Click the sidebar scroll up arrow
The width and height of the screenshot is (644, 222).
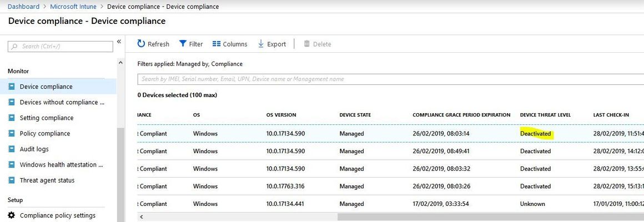pyautogui.click(x=120, y=63)
